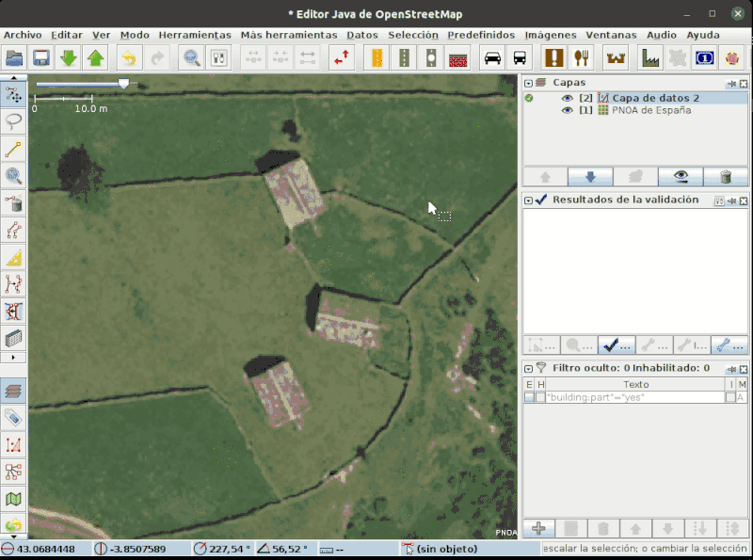The width and height of the screenshot is (753, 560).
Task: Collapse the Capas panel
Action: [528, 84]
